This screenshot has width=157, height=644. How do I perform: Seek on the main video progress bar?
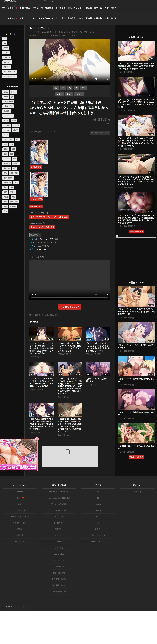(70, 82)
